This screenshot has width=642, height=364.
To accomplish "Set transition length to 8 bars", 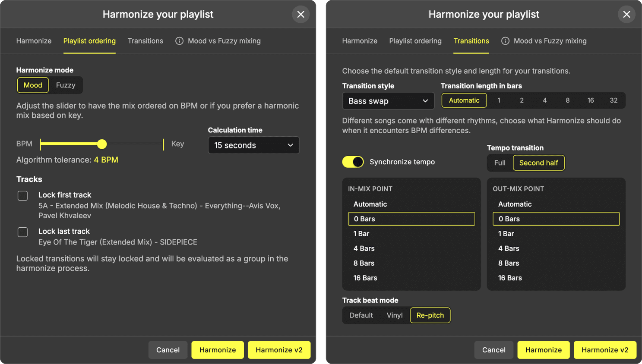I will point(567,100).
